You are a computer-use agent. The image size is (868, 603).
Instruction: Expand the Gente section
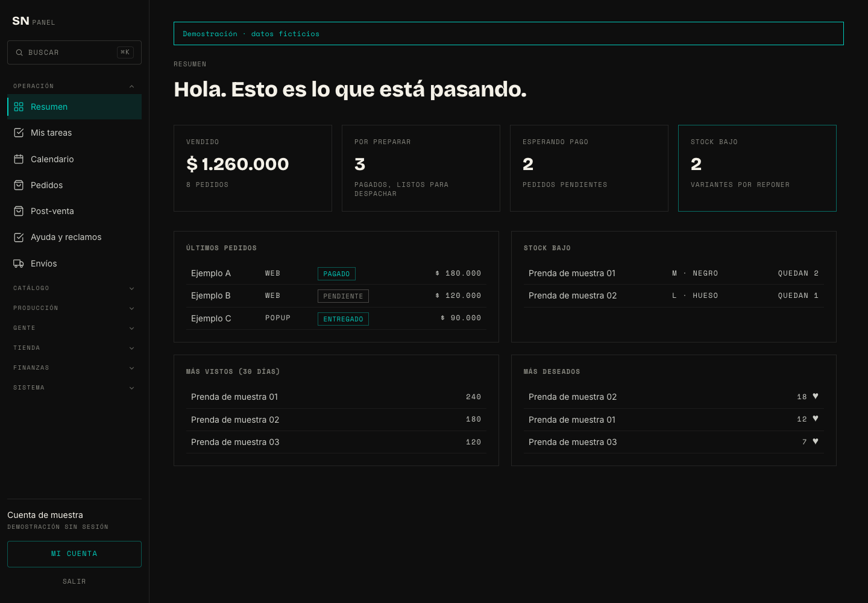point(74,328)
